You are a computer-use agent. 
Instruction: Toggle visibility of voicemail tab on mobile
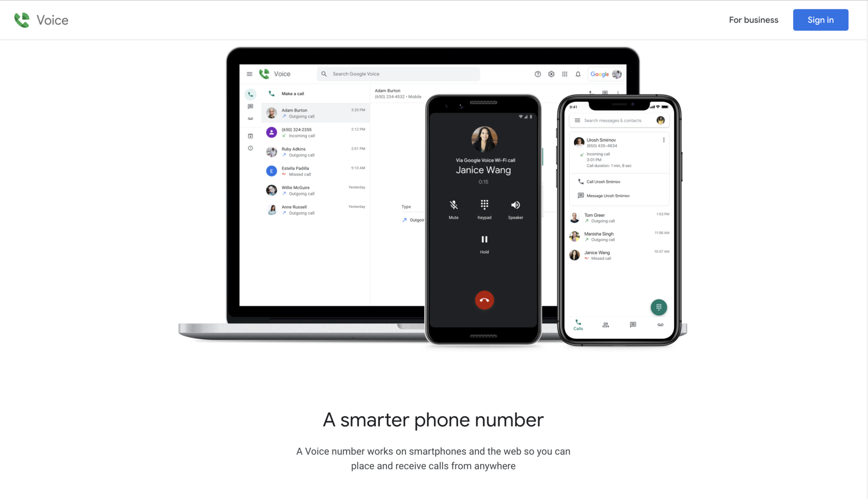[660, 324]
